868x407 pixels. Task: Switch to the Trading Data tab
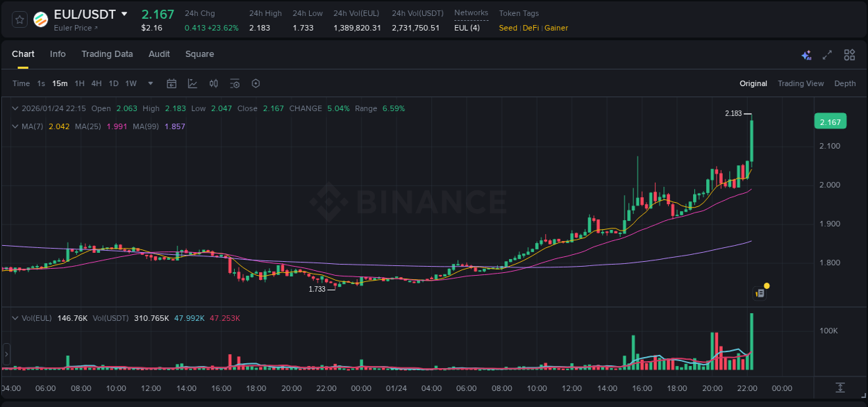[107, 53]
